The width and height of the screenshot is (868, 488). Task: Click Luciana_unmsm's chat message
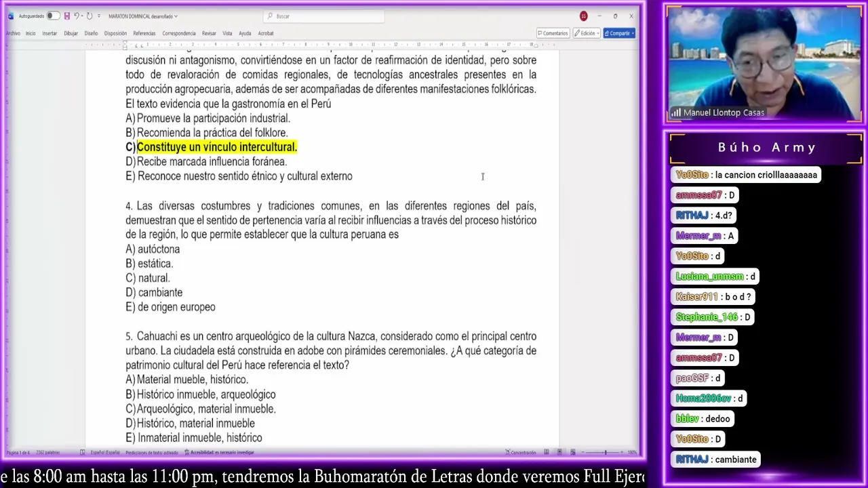click(x=715, y=277)
